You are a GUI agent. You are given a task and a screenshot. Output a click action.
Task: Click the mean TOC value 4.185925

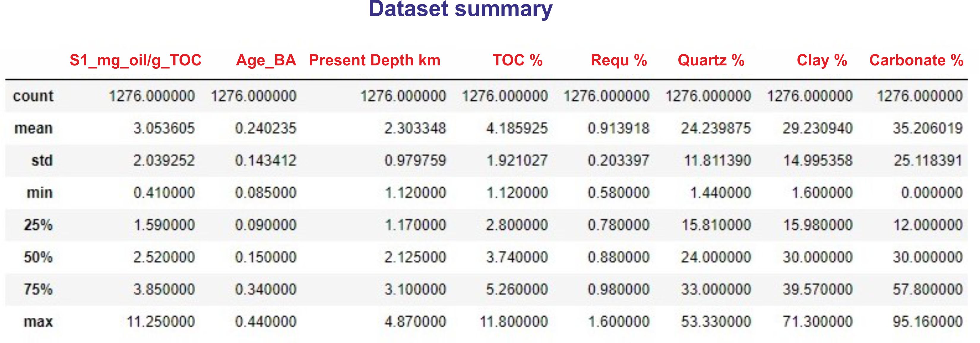coord(517,128)
